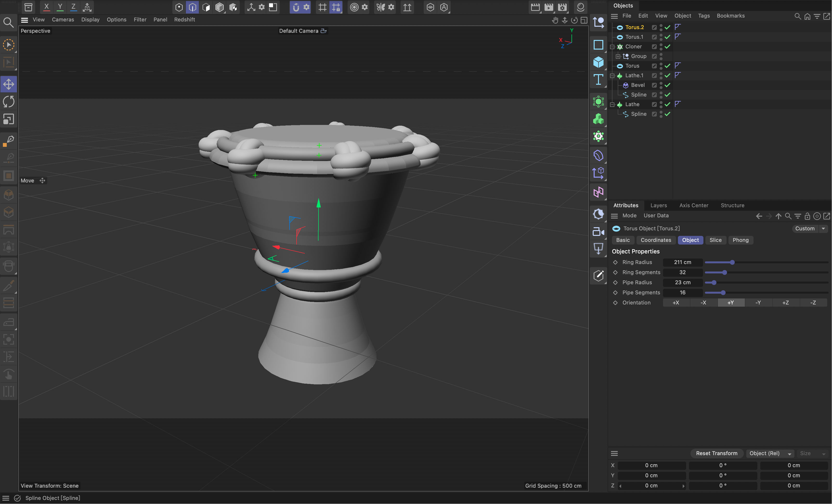The height and width of the screenshot is (504, 832).
Task: Activate the Scale tool
Action: 8,119
